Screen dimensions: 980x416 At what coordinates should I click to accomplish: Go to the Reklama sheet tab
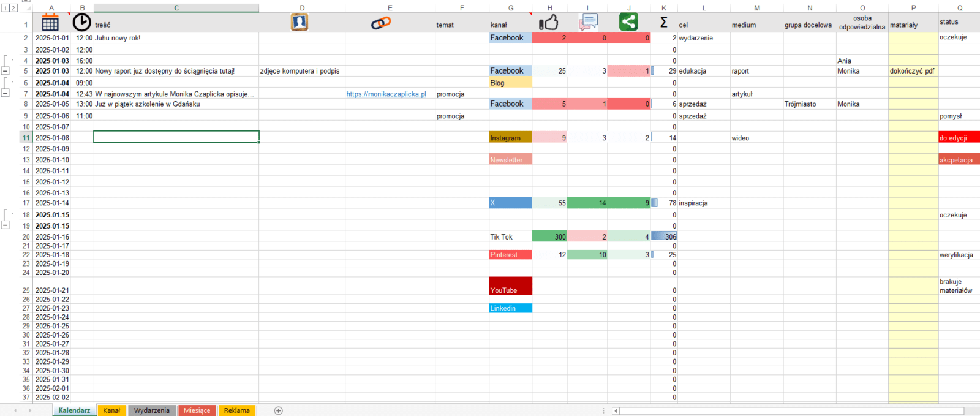[x=236, y=410]
